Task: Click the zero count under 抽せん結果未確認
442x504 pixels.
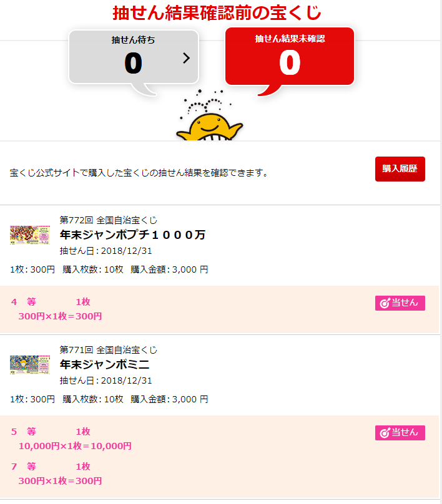Action: click(x=290, y=62)
